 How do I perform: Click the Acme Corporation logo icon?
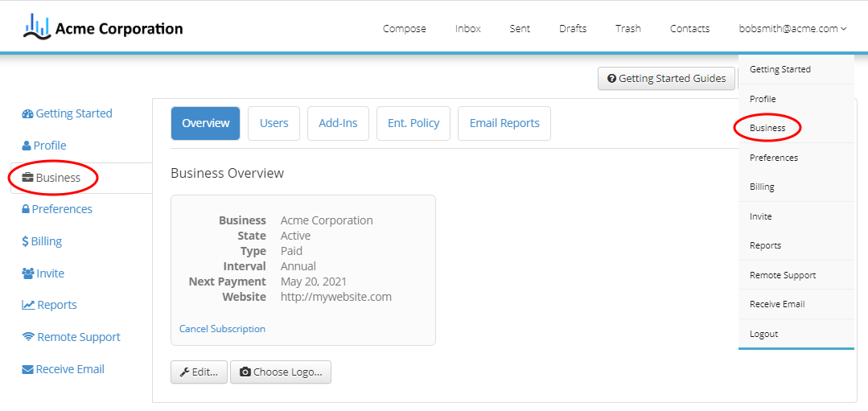point(36,27)
